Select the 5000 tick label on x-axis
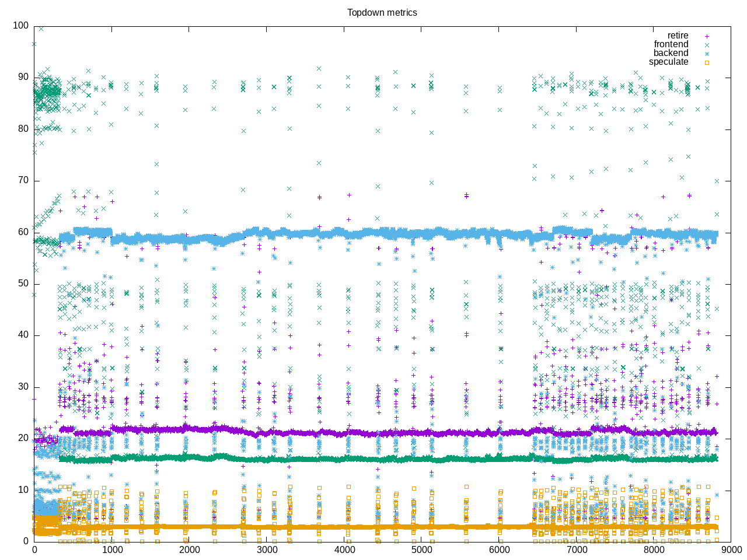The image size is (747, 560). pyautogui.click(x=422, y=549)
